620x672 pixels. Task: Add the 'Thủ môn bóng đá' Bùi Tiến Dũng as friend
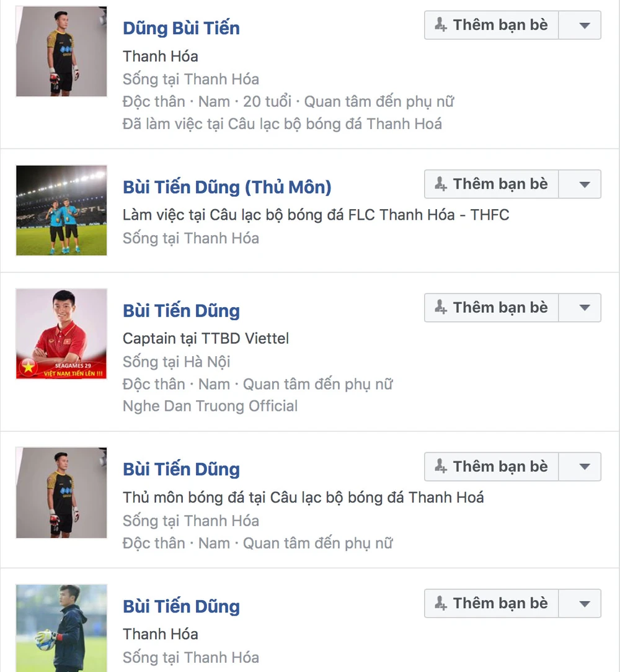point(492,467)
